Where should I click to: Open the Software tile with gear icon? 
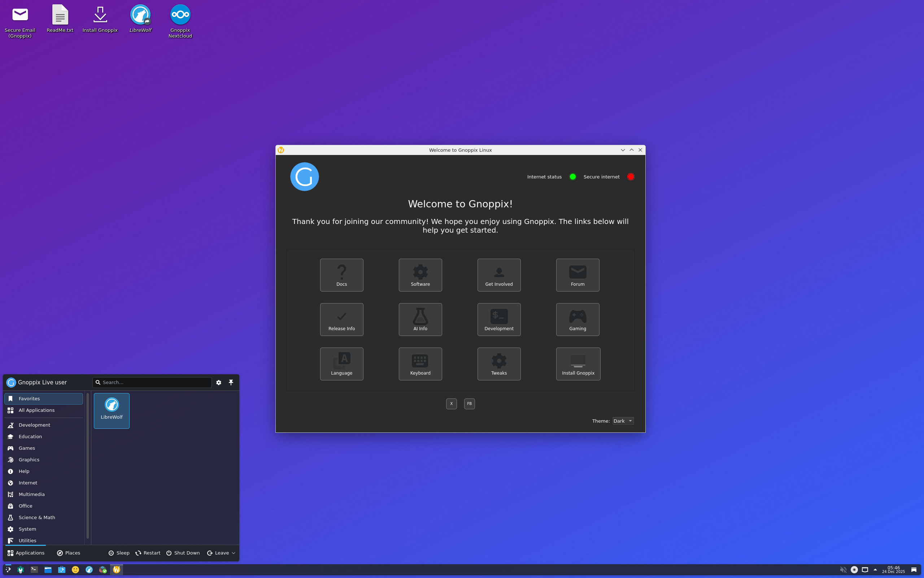420,275
